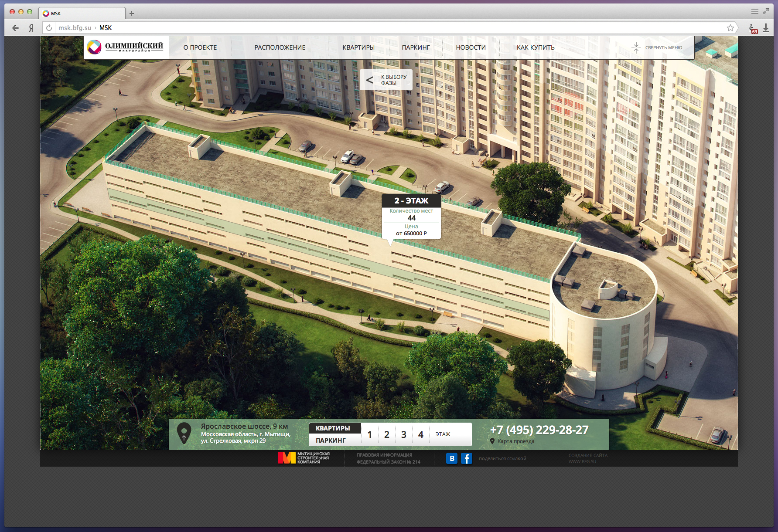This screenshot has height=532, width=778.
Task: Click the browser address bar
Action: coord(392,28)
